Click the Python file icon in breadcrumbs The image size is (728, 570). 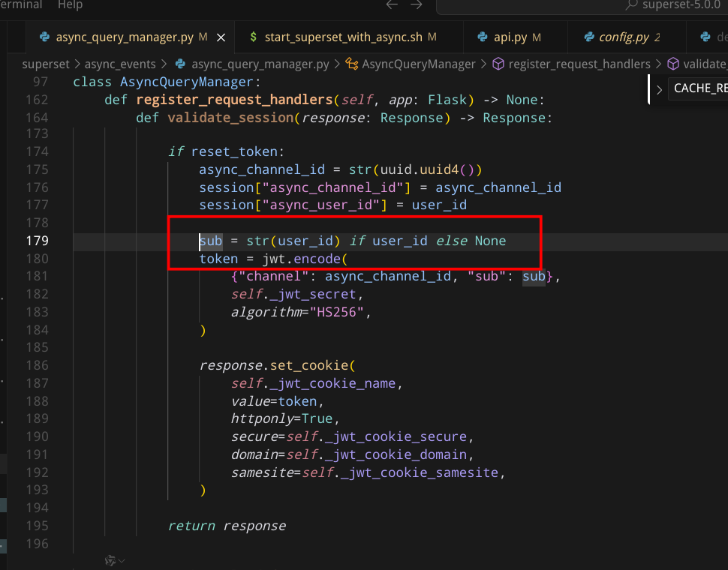[x=180, y=64]
